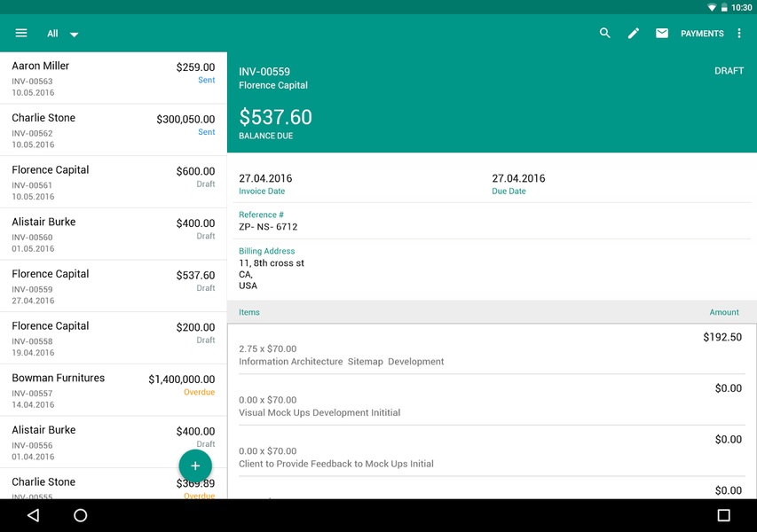The image size is (757, 532).
Task: Edit invoice with the pencil icon
Action: [633, 33]
